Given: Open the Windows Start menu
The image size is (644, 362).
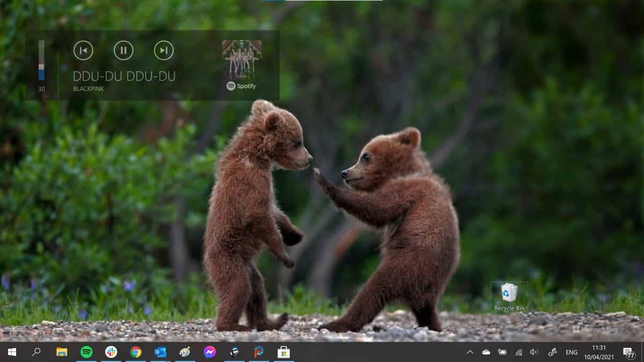Looking at the screenshot, I should click(x=12, y=352).
